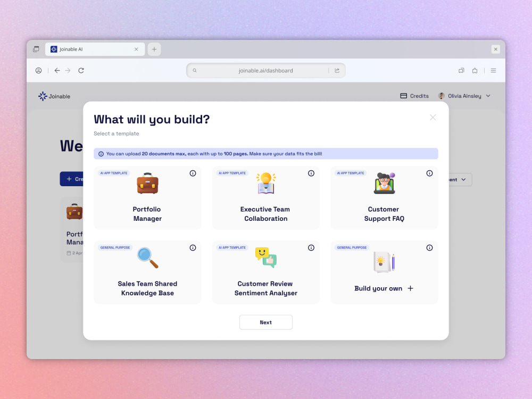532x399 pixels.
Task: Show info for Customer Support FAQ
Action: [x=429, y=173]
